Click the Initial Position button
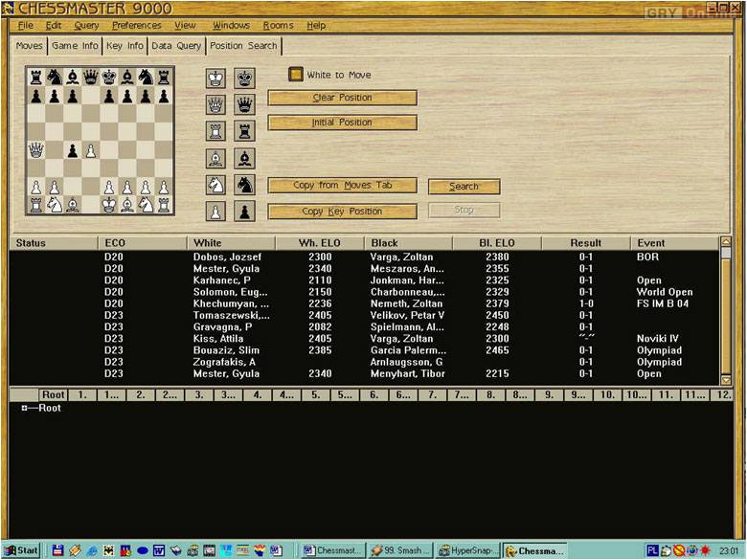 (343, 123)
